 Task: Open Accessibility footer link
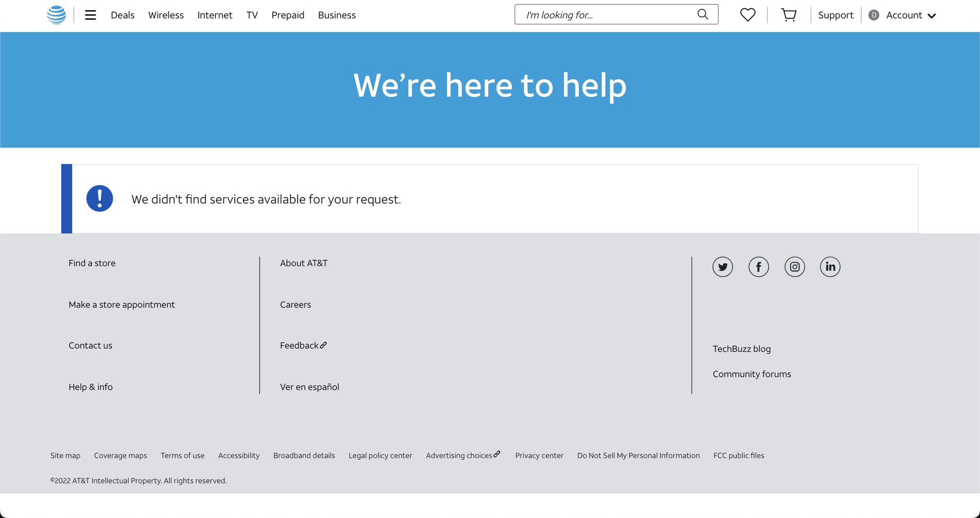[x=238, y=456]
